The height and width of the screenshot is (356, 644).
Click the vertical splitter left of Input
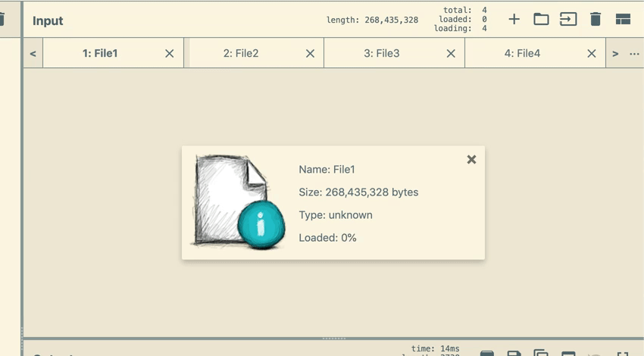22,189
